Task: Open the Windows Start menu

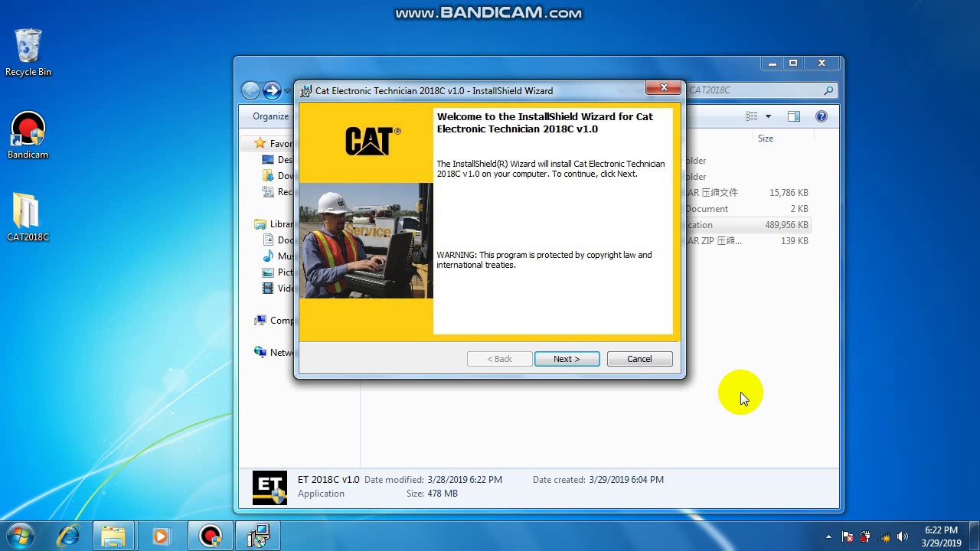Action: 21,536
